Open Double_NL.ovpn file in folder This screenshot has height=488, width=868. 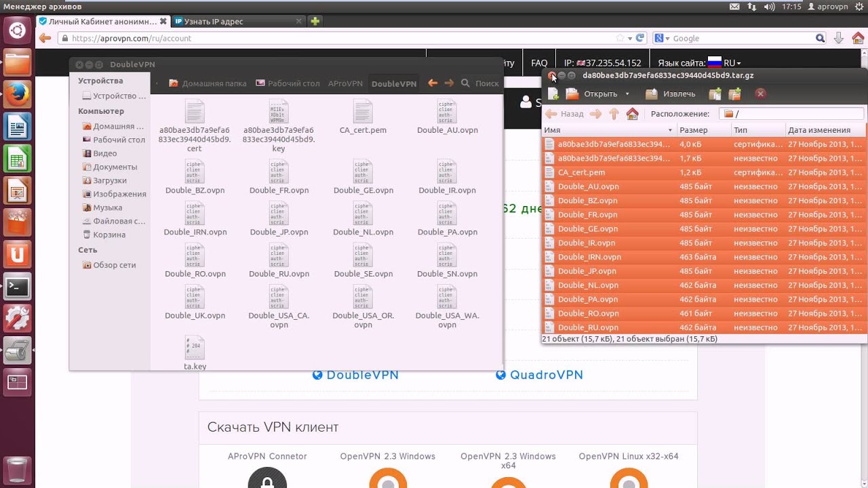pyautogui.click(x=363, y=219)
